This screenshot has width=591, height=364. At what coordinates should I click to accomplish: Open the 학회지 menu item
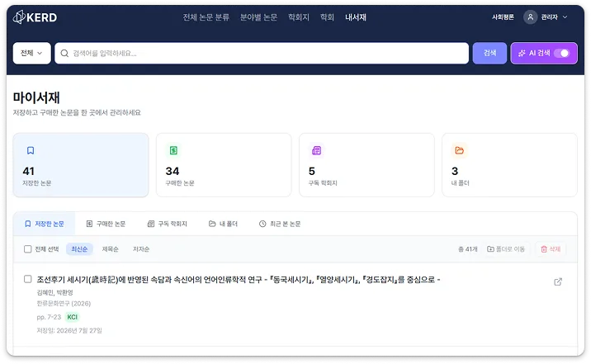click(299, 17)
